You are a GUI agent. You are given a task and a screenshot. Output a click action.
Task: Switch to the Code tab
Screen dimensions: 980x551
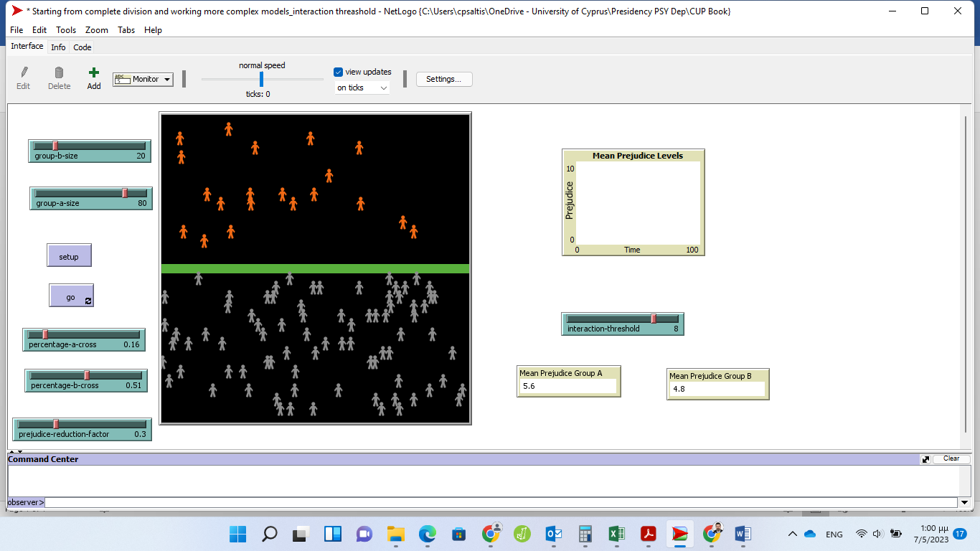pyautogui.click(x=83, y=47)
